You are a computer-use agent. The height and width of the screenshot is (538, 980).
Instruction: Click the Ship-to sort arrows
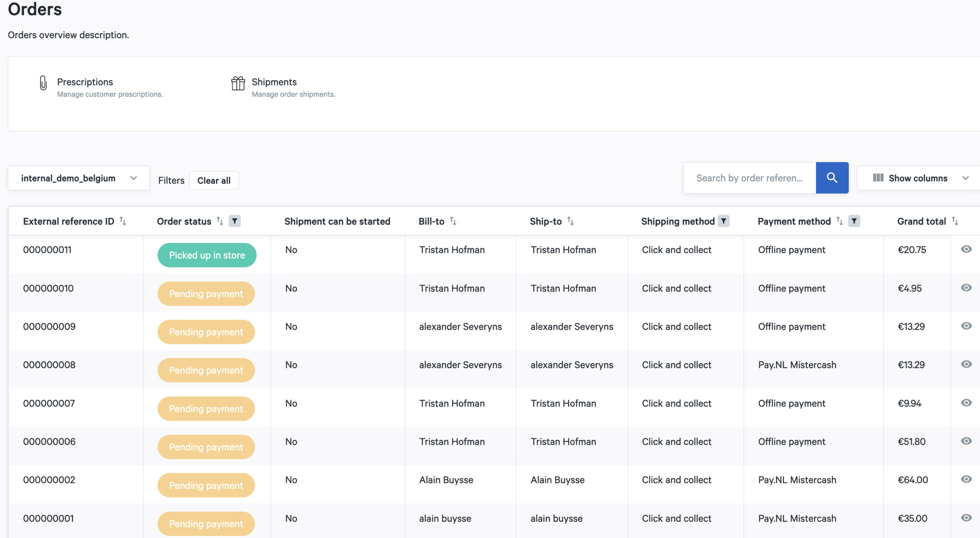[x=570, y=221]
